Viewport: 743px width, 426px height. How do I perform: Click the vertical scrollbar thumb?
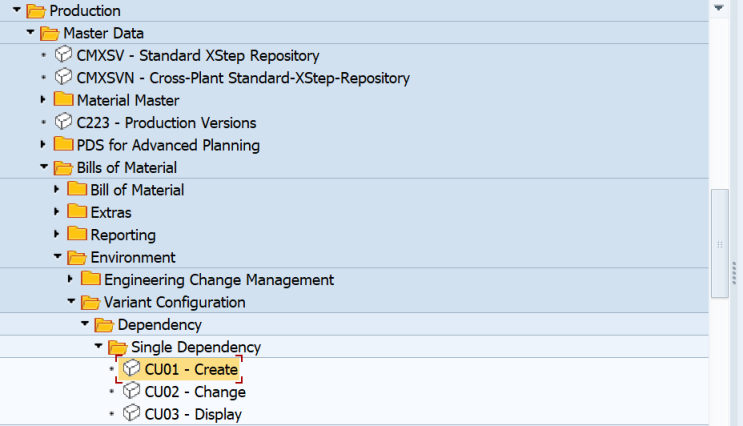720,244
